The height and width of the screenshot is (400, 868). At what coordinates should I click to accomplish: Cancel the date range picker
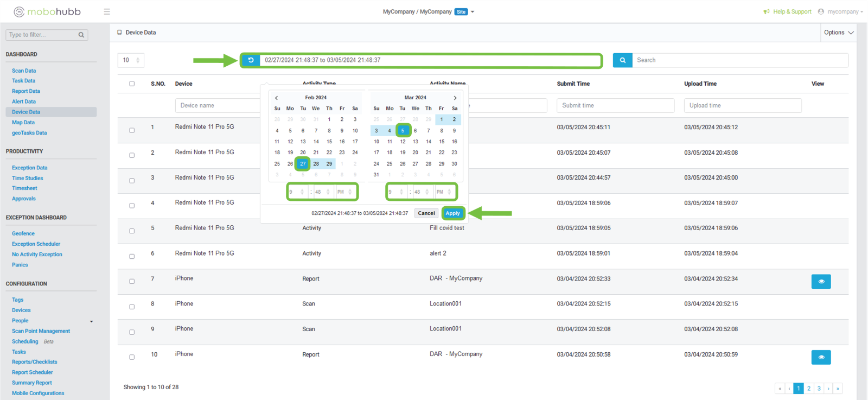tap(426, 213)
